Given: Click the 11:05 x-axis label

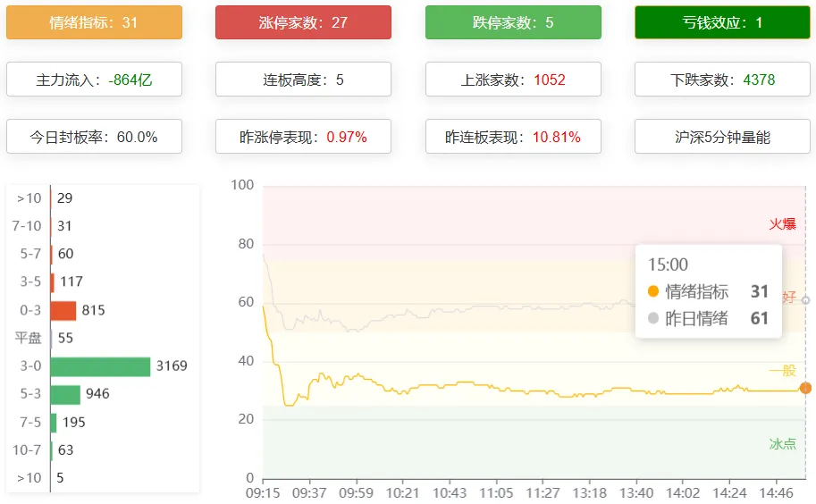Looking at the screenshot, I should pos(496,492).
